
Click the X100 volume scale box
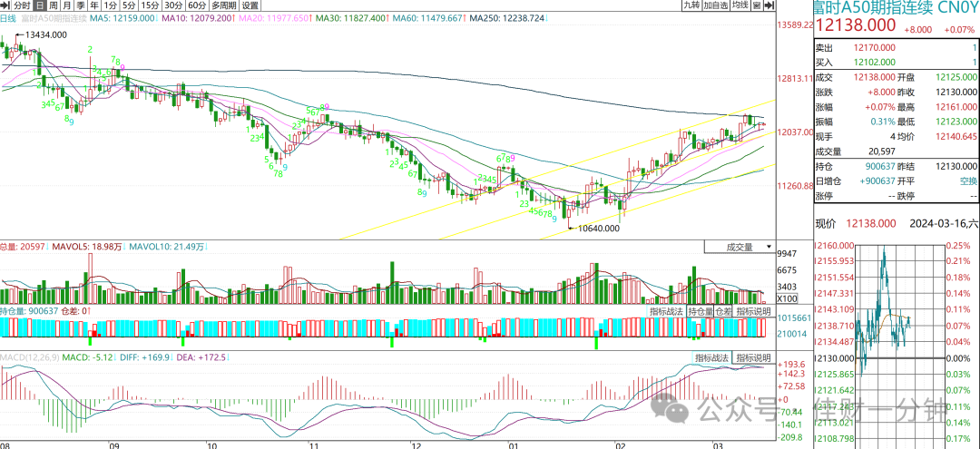point(787,299)
